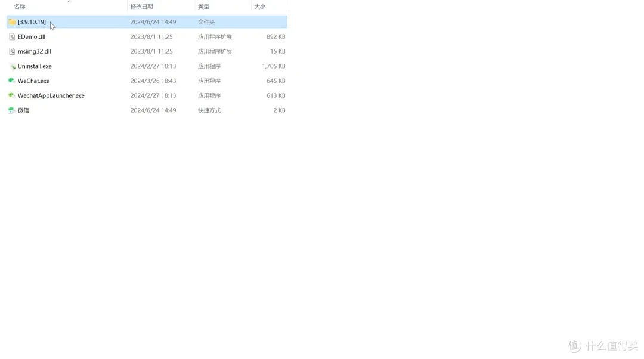Screen dimensions: 644x359
Task: Click the 微信 shortcut icon
Action: pyautogui.click(x=12, y=110)
